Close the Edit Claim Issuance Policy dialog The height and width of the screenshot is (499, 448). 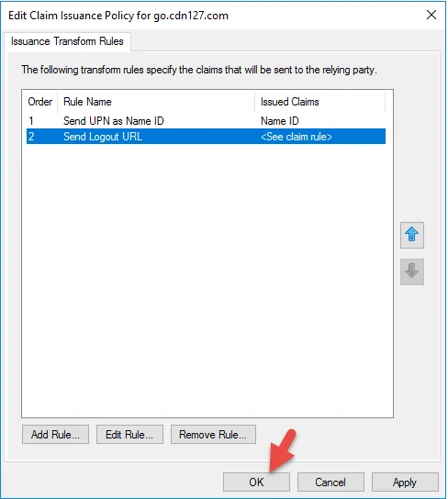pyautogui.click(x=431, y=15)
